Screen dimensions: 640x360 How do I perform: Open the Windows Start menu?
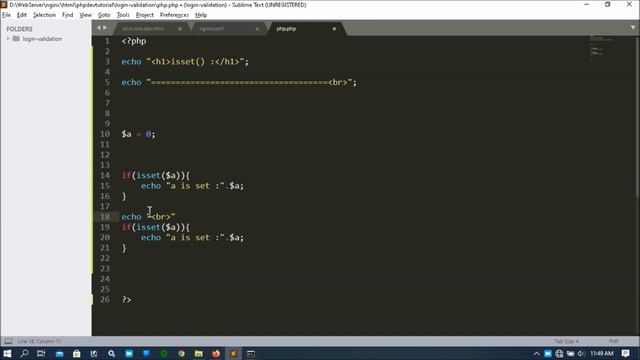click(7, 353)
